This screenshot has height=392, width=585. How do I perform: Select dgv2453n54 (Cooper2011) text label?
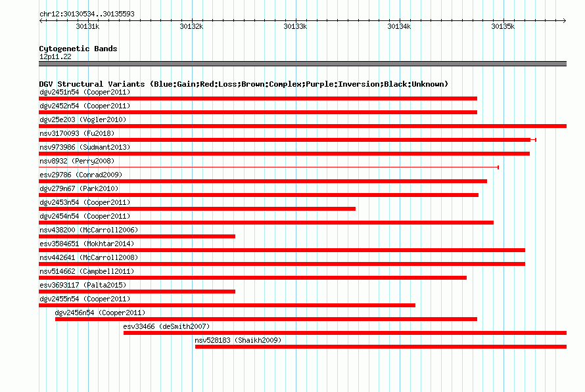click(85, 202)
